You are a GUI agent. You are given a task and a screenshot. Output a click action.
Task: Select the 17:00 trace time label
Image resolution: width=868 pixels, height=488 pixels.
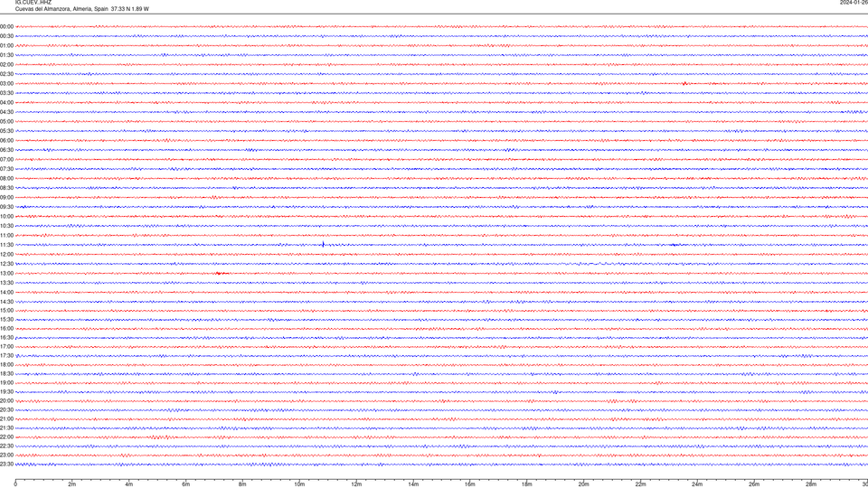6,347
